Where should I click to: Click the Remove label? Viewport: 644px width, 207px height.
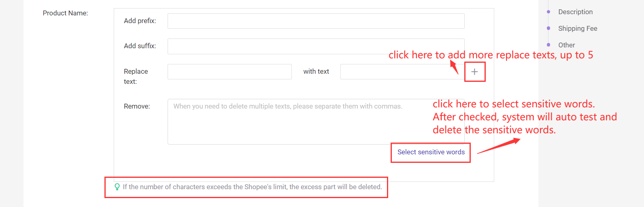coord(137,106)
